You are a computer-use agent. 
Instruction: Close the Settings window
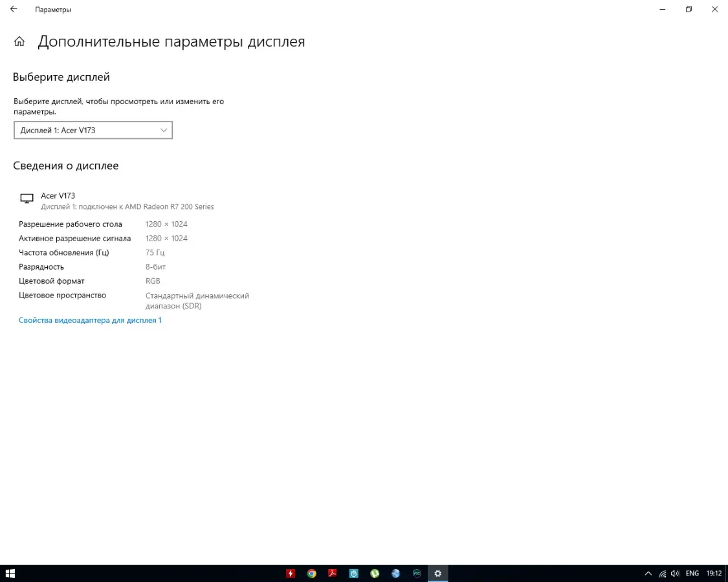[x=714, y=9]
